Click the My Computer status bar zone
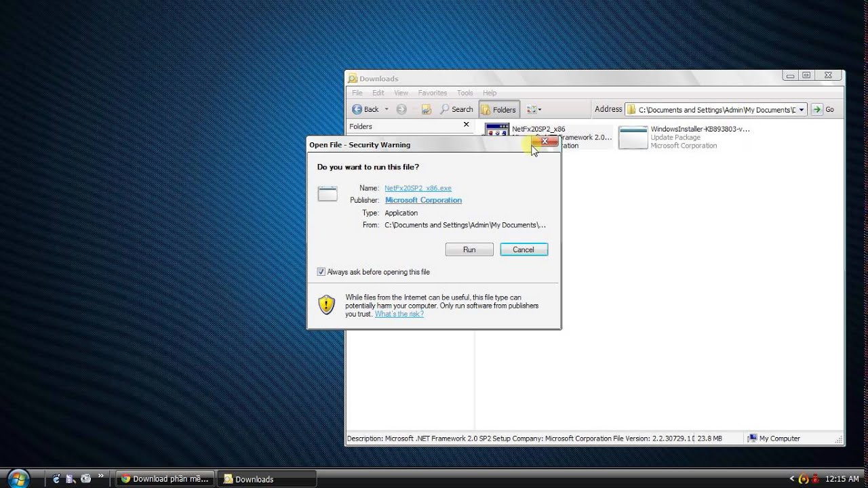 coord(773,439)
